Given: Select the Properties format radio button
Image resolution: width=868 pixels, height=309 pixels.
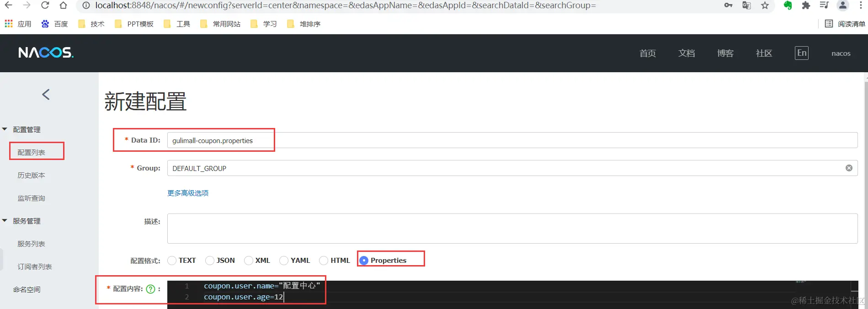Looking at the screenshot, I should click(x=364, y=261).
